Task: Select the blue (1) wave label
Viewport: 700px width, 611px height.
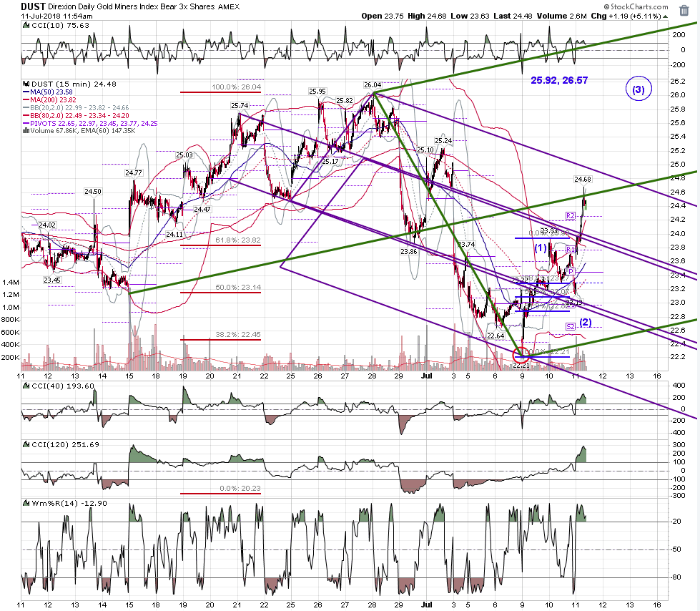Action: click(x=541, y=247)
